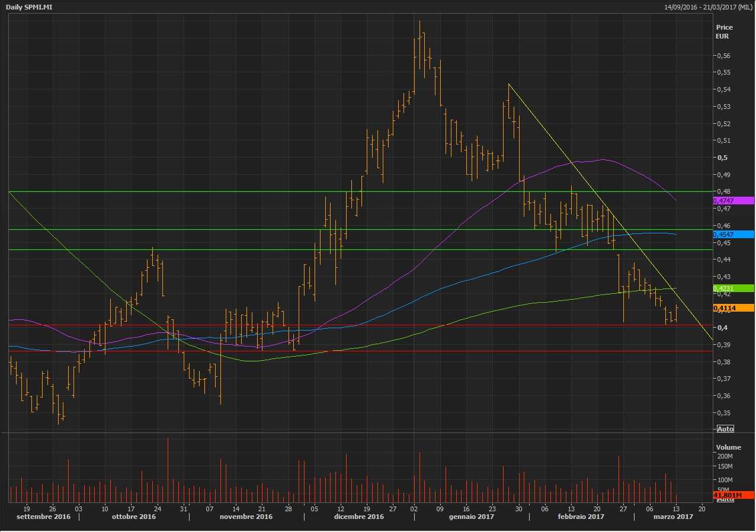Click the Auto scale button on price axis
The width and height of the screenshot is (756, 532).
[725, 428]
